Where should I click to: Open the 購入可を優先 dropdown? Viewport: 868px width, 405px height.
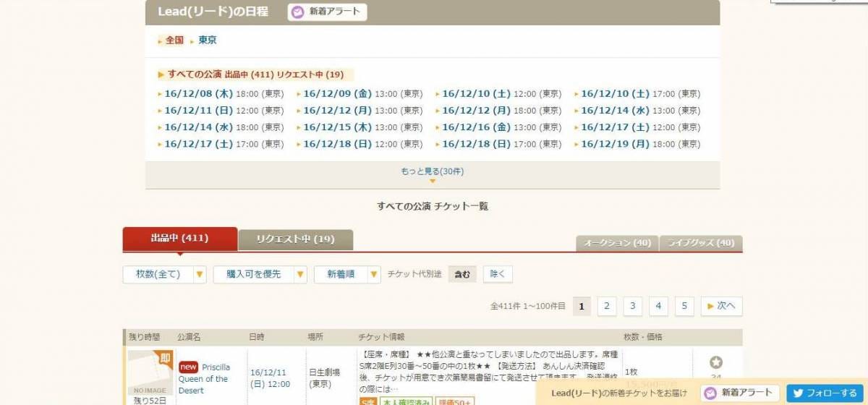click(x=260, y=275)
